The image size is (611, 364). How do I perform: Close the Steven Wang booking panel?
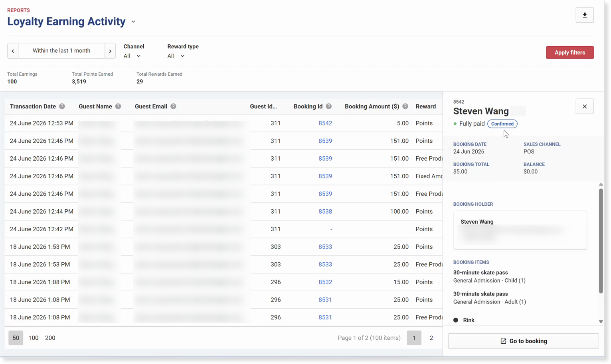point(584,106)
